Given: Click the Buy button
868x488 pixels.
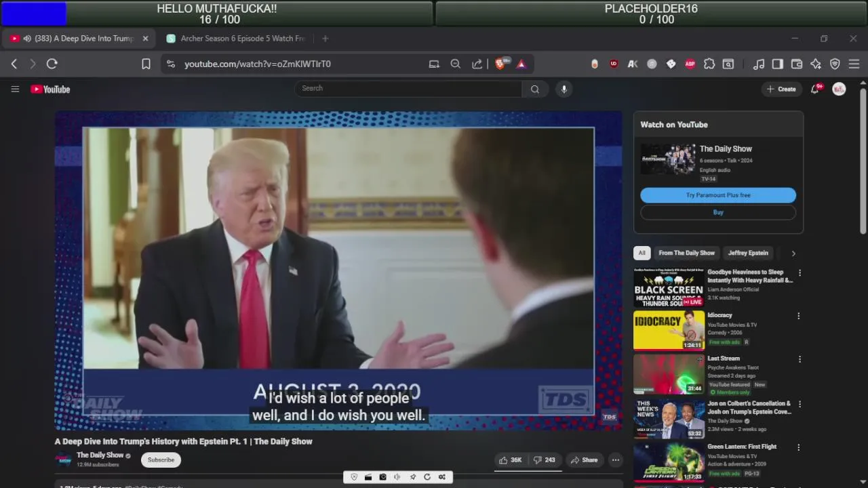Looking at the screenshot, I should [x=718, y=212].
